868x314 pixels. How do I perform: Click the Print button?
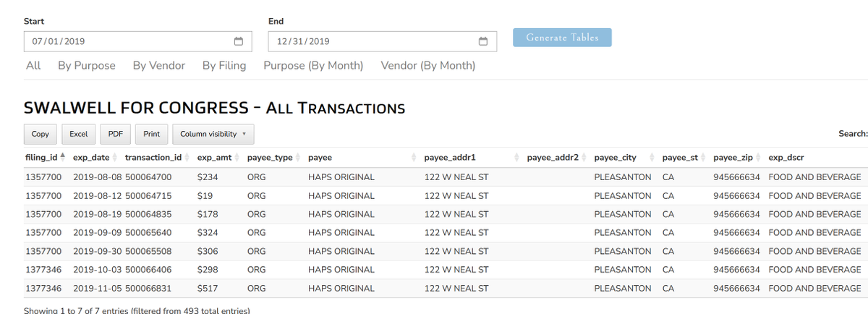pyautogui.click(x=152, y=134)
